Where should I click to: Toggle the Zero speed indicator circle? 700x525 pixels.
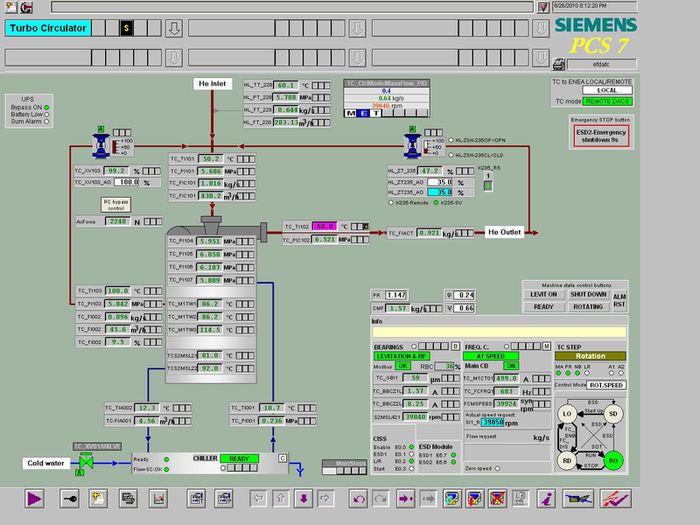497,468
